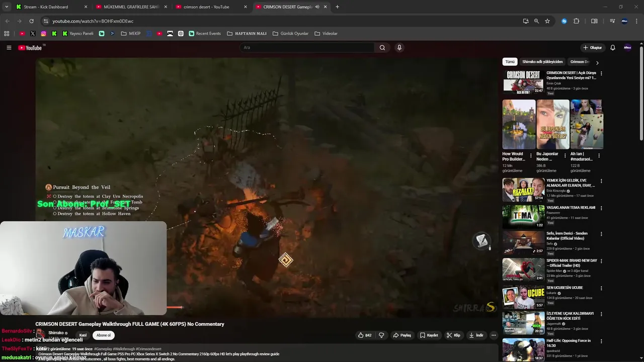Open the X (Twitter) bookmark
644x362 pixels.
[x=33, y=34]
